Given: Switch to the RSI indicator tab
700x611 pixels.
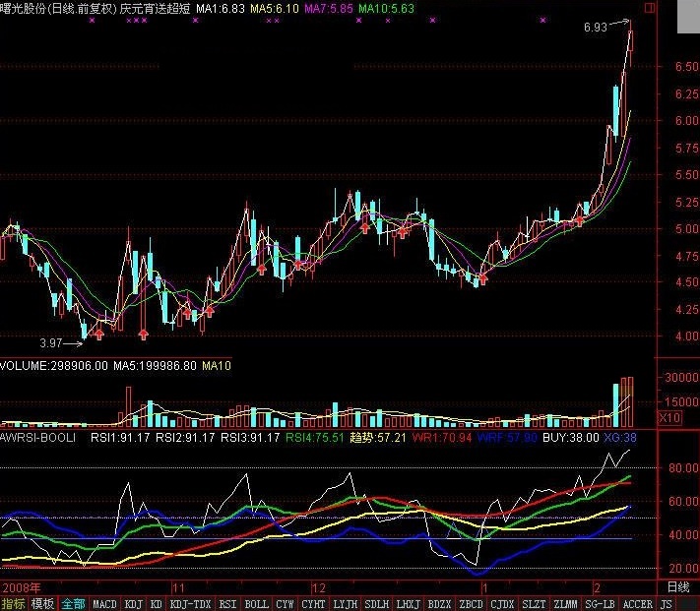Looking at the screenshot, I should [x=227, y=604].
